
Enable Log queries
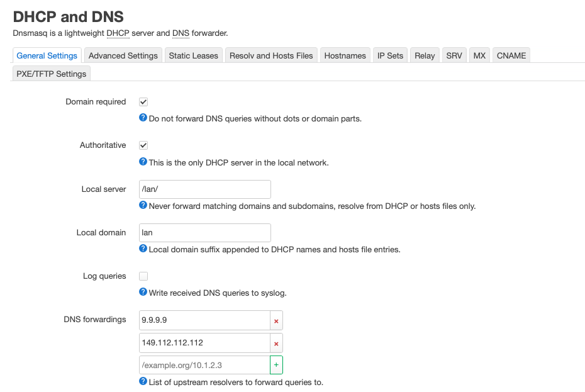(x=143, y=276)
